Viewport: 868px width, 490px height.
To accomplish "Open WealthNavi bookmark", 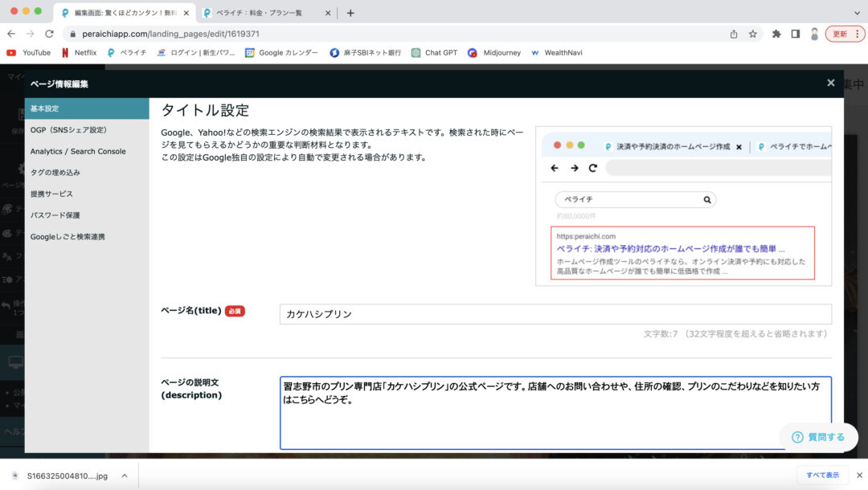I will 557,52.
